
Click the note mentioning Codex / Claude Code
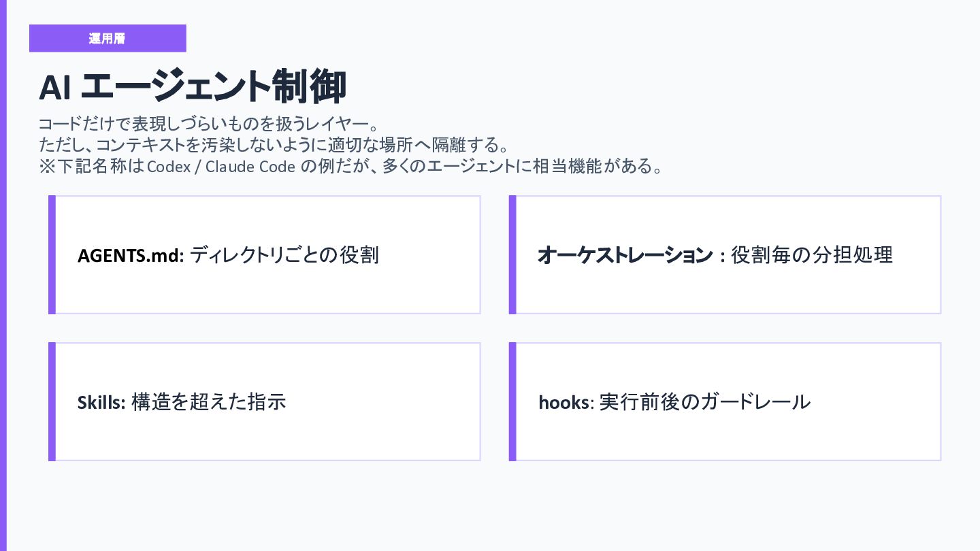(x=350, y=167)
